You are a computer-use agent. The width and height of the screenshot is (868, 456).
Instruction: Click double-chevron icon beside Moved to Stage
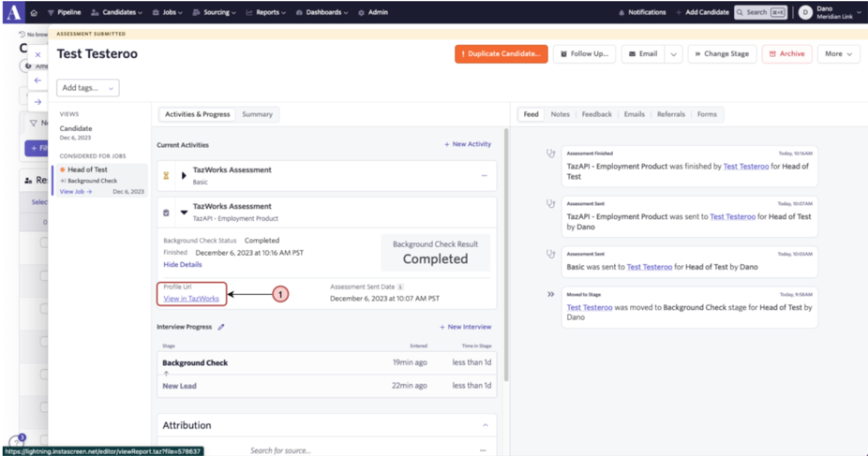pyautogui.click(x=550, y=295)
